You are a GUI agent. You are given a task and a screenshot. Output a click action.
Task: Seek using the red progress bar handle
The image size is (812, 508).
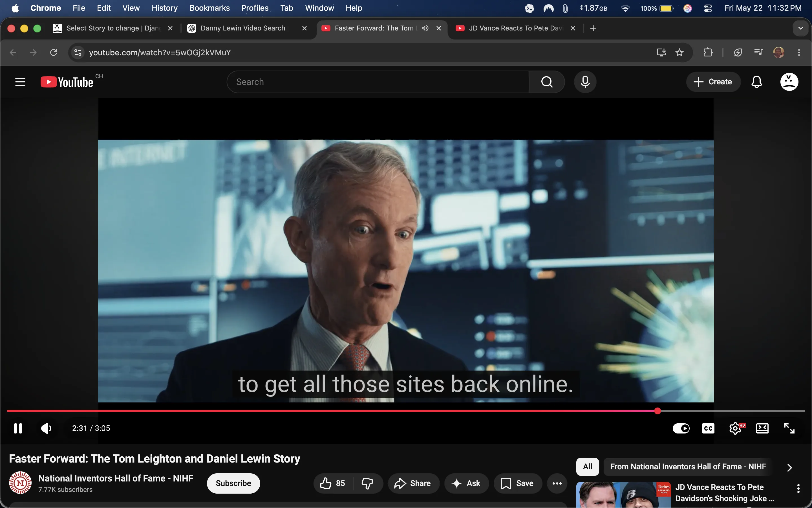point(657,411)
